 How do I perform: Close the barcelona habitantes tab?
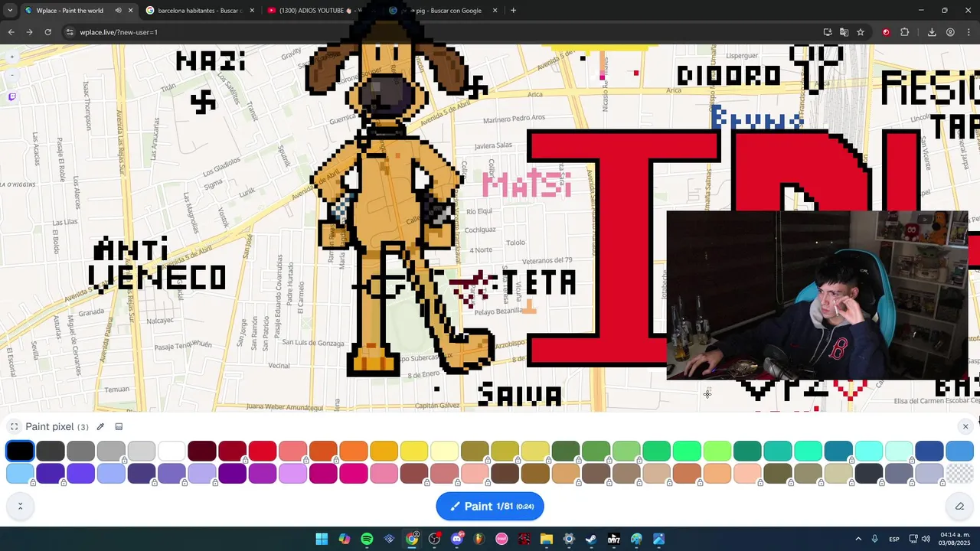coord(252,11)
